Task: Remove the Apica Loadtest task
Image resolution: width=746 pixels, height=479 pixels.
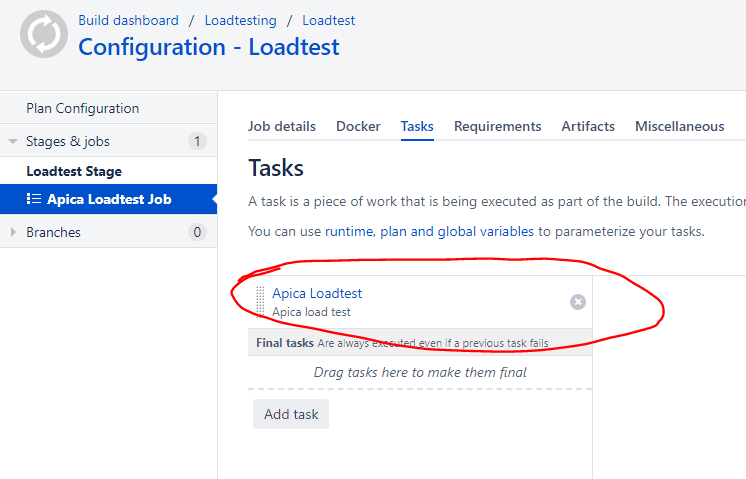Action: point(577,302)
